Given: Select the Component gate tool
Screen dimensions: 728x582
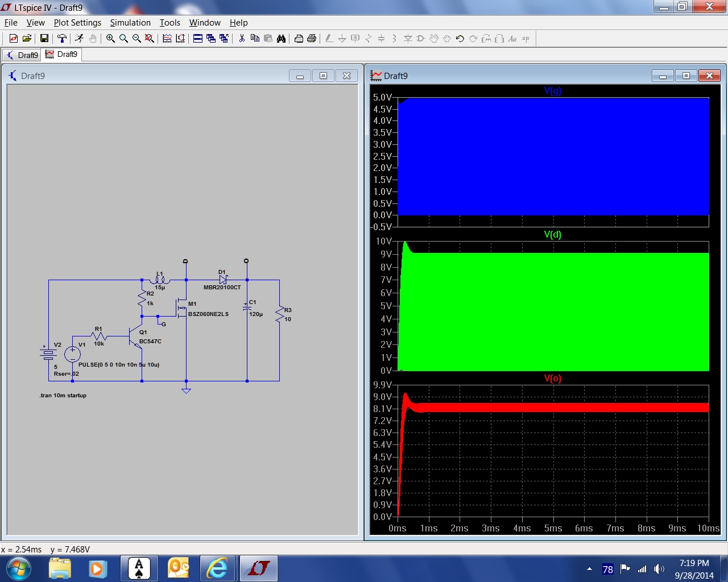Looking at the screenshot, I should pyautogui.click(x=421, y=39).
